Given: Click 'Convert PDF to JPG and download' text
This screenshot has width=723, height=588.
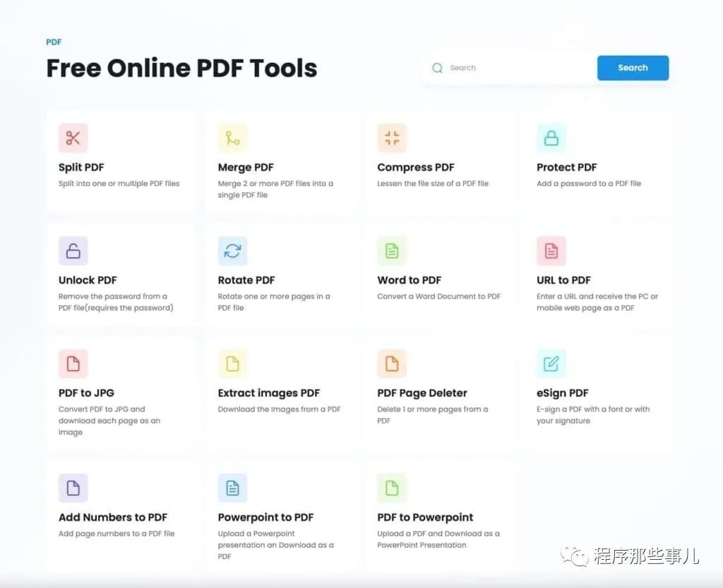Looking at the screenshot, I should (x=109, y=421).
